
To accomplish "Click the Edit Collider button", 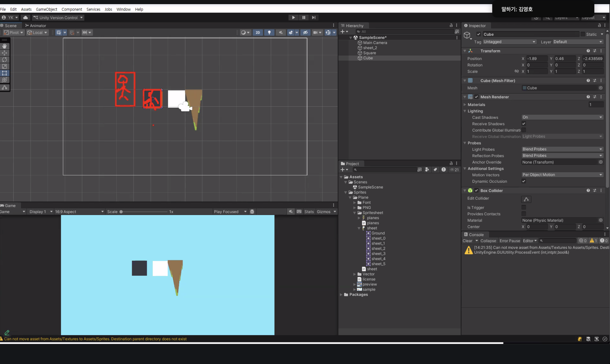I will 526,199.
